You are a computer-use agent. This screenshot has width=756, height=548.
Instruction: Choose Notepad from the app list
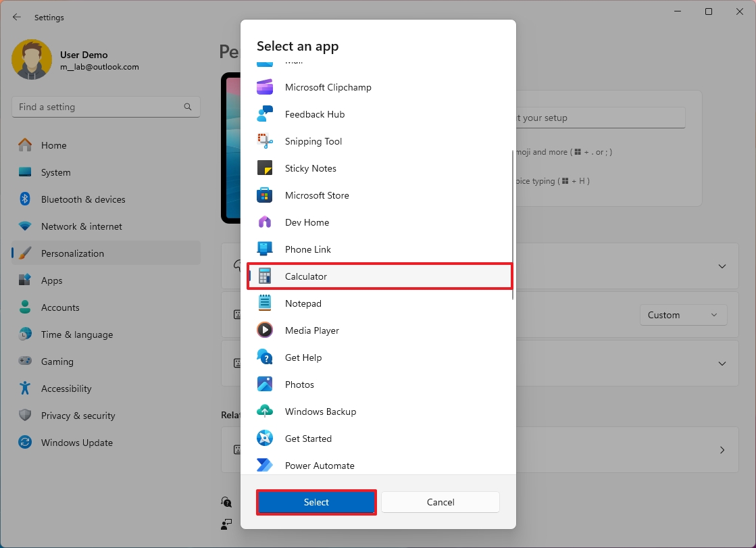pos(380,303)
